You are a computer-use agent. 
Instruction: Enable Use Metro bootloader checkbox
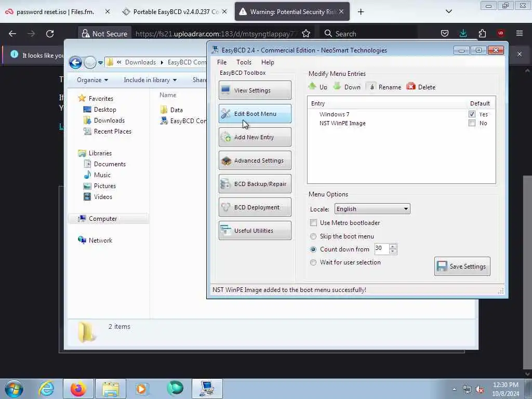[x=313, y=223]
